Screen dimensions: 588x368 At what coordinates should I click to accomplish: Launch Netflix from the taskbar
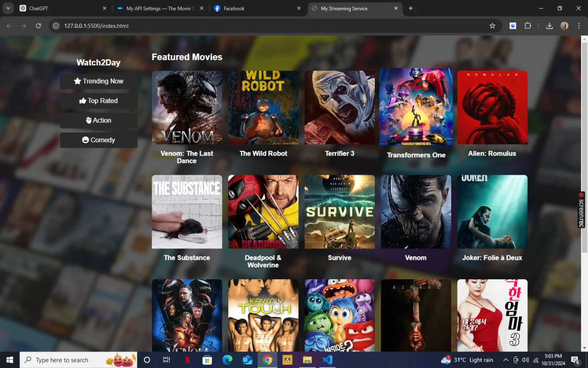pos(187,360)
